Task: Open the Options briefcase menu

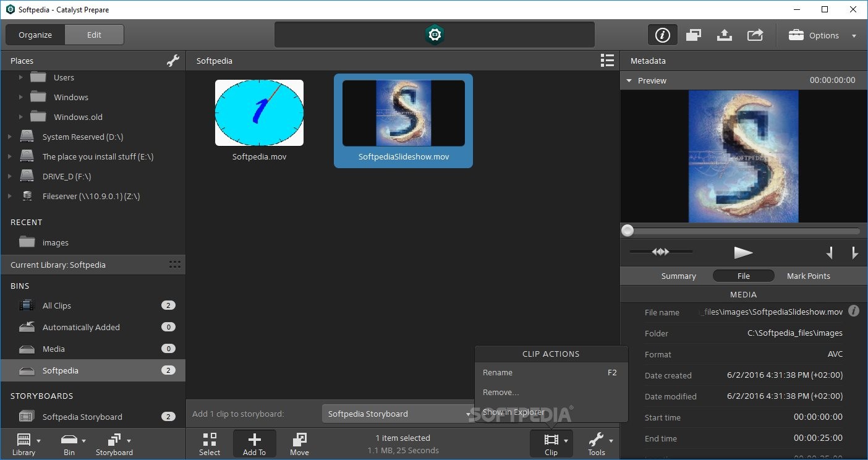Action: (822, 35)
